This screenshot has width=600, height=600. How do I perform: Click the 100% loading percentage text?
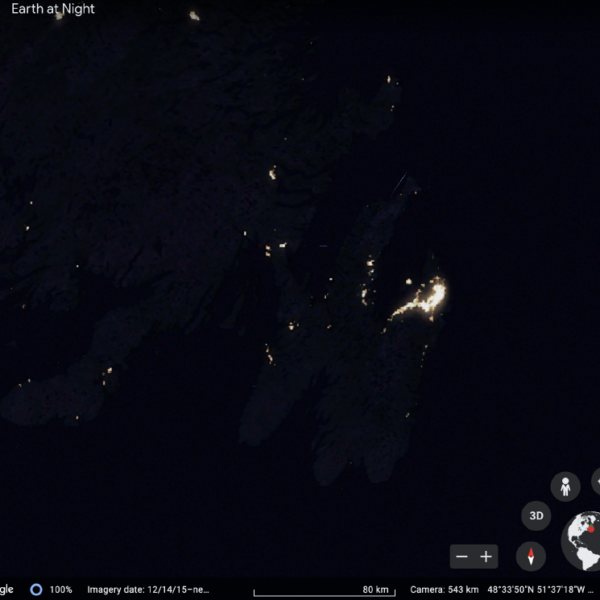61,589
